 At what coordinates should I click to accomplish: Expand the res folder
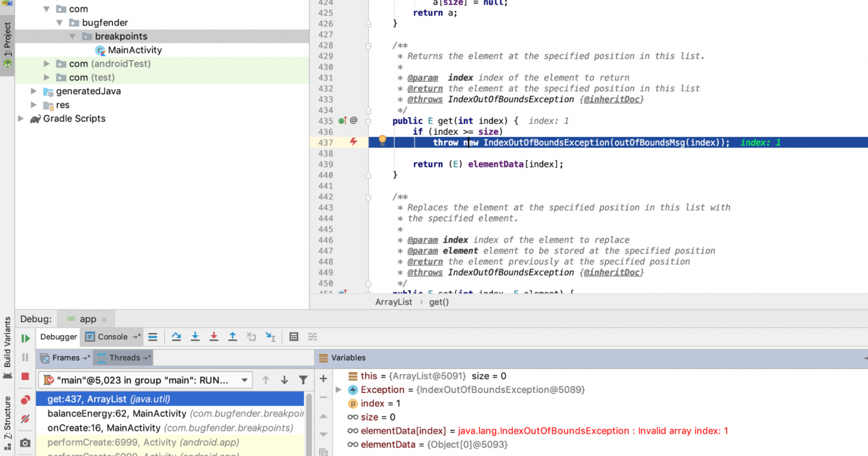[x=34, y=106]
